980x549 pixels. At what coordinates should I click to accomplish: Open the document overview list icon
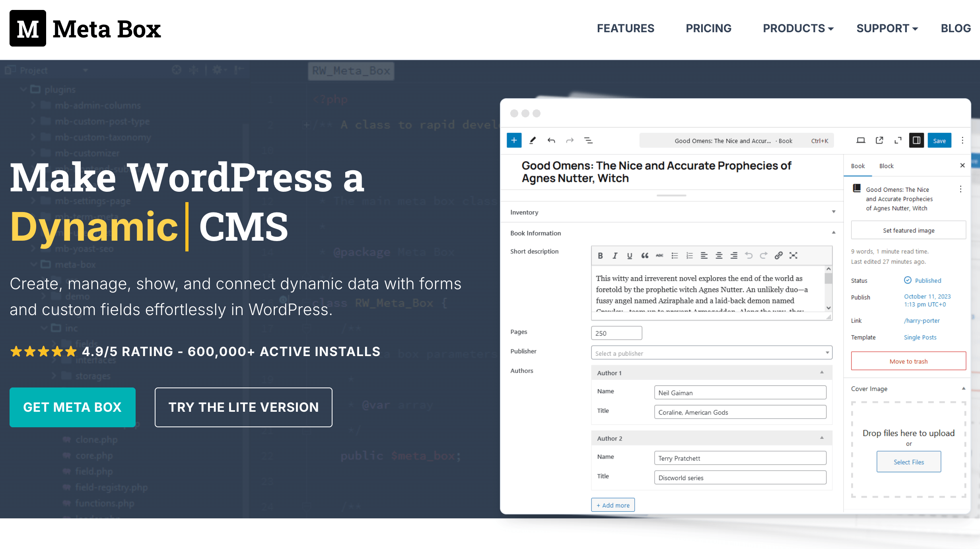pos(589,140)
